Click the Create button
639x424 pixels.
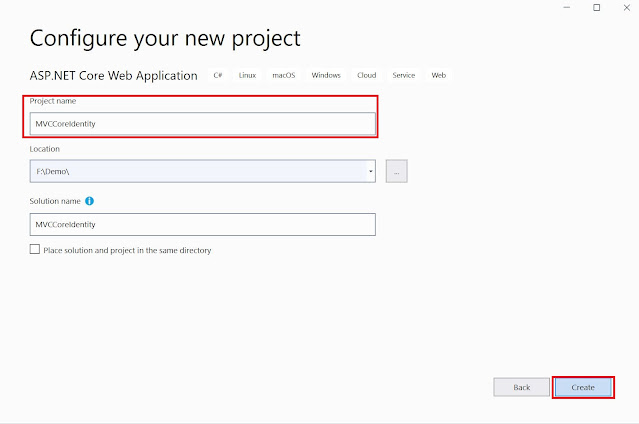583,387
